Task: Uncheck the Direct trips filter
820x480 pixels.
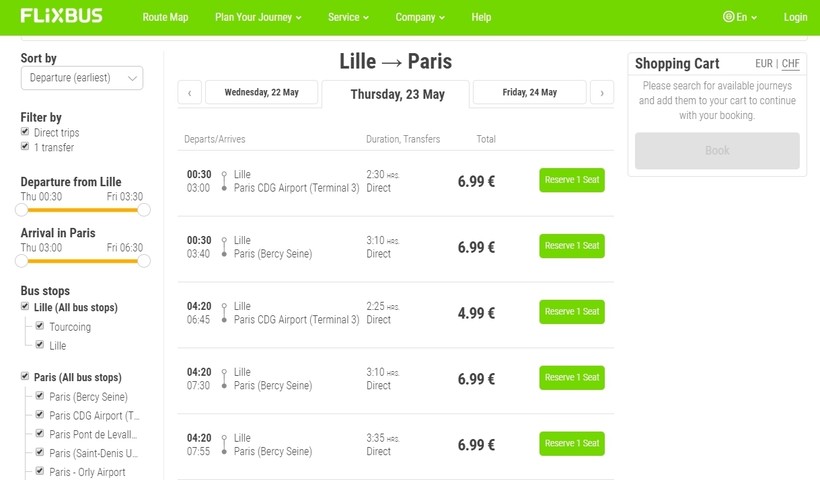Action: pyautogui.click(x=25, y=132)
